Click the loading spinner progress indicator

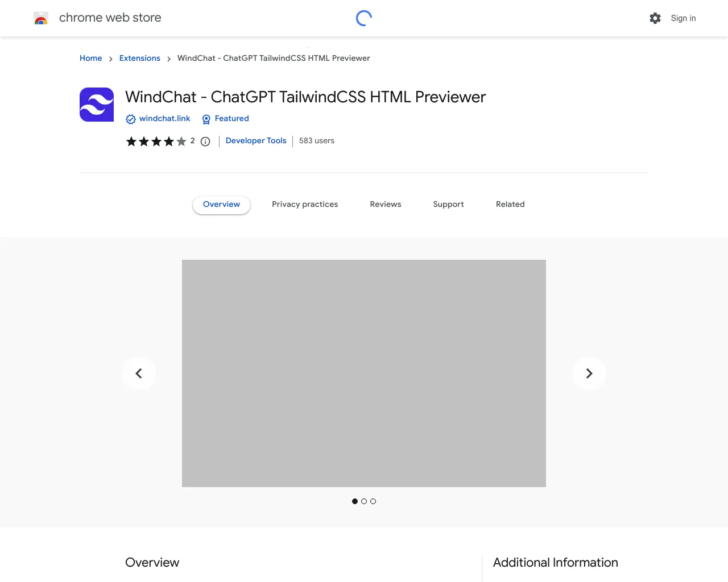363,18
